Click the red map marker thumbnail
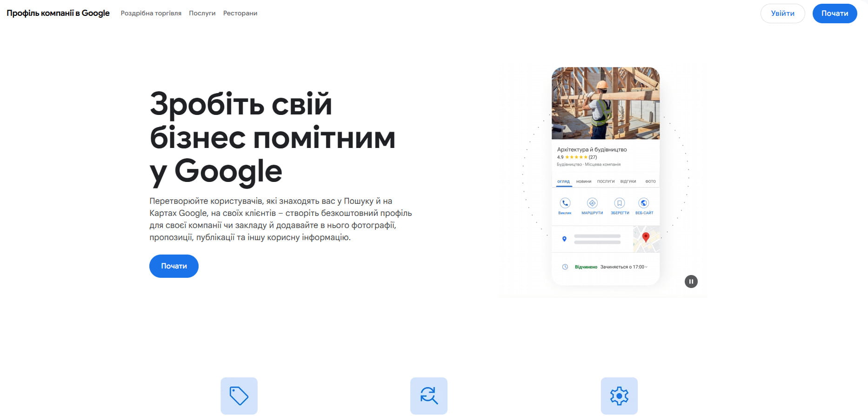Viewport: 868px width, 416px height. [x=646, y=239]
